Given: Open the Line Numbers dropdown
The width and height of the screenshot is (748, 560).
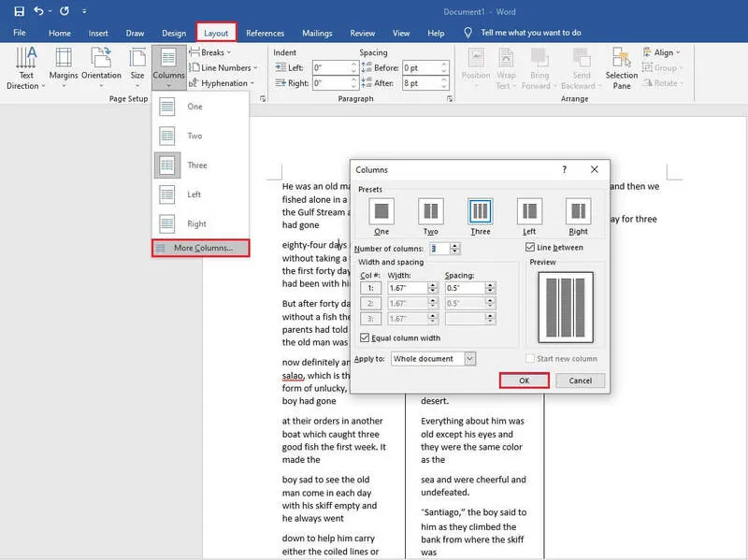Looking at the screenshot, I should pyautogui.click(x=223, y=67).
